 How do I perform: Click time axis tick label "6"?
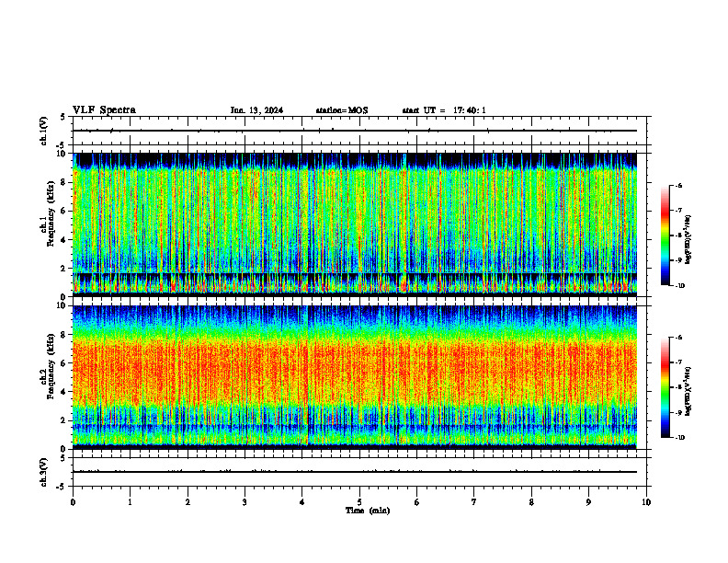pyautogui.click(x=417, y=502)
